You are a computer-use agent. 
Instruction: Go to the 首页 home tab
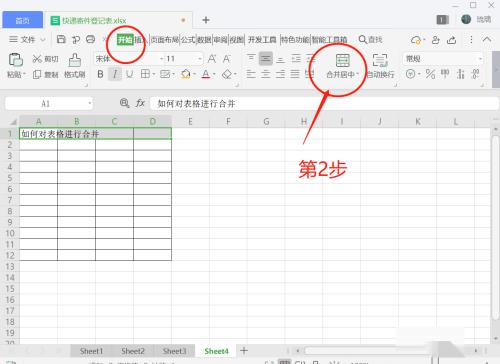(23, 20)
